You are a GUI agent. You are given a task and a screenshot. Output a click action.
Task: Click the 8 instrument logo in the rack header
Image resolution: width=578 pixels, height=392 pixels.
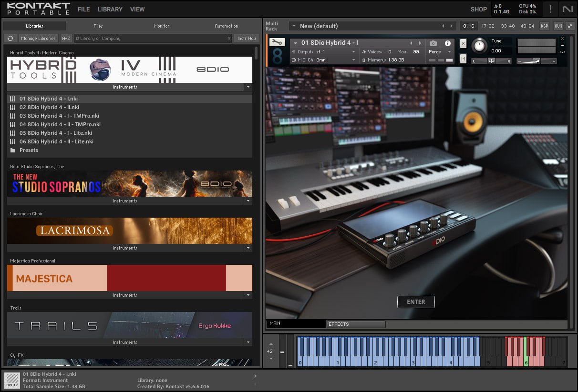pyautogui.click(x=277, y=56)
